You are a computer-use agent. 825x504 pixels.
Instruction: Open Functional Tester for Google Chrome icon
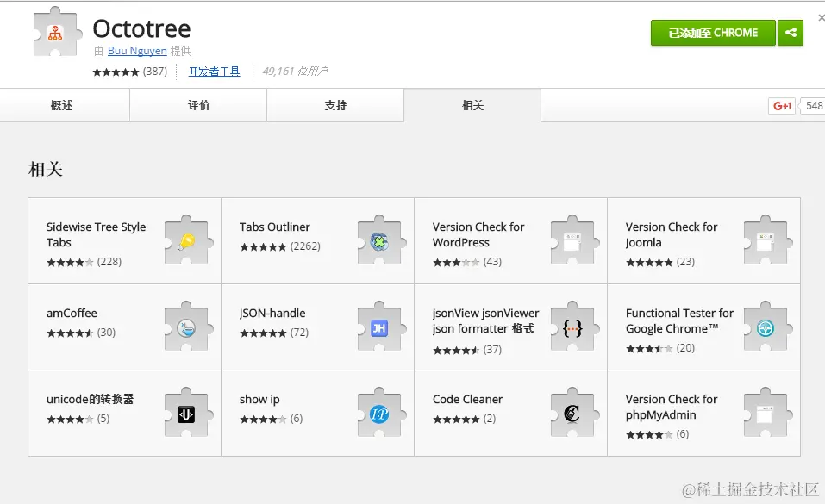[767, 327]
